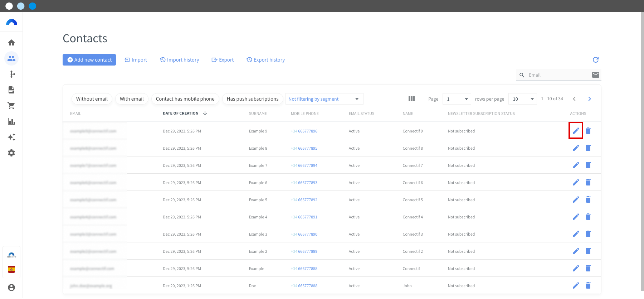644x299 pixels.
Task: Edit the Connectif 7 contact
Action: [x=576, y=165]
